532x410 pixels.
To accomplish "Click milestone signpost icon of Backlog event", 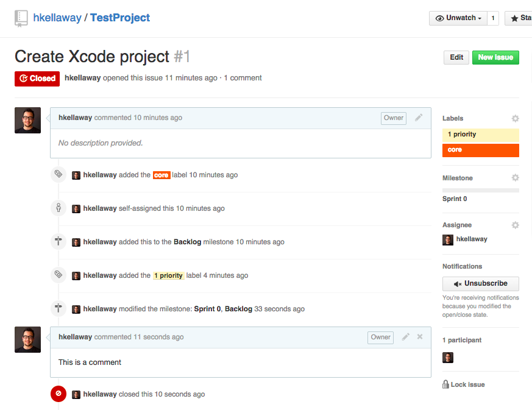I will click(59, 241).
